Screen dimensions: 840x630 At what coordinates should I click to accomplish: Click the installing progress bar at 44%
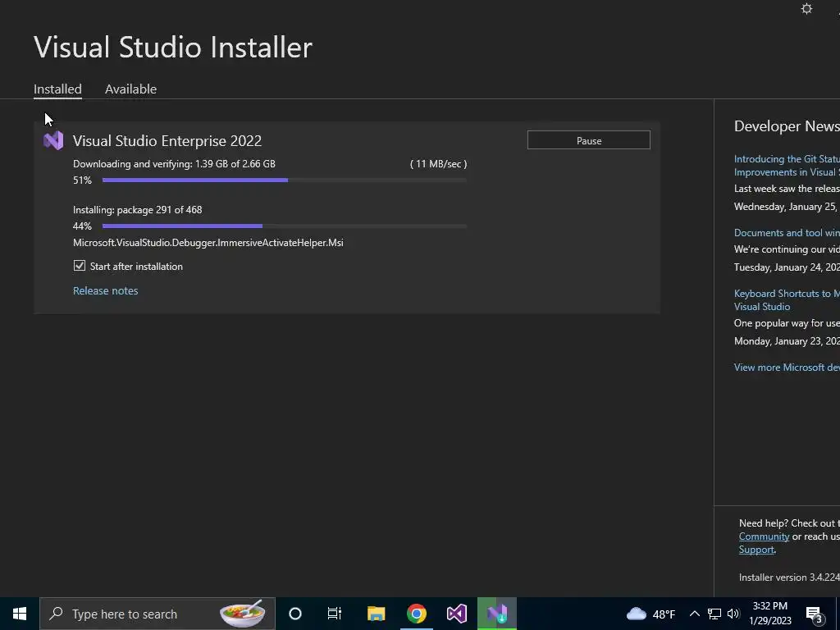point(285,226)
